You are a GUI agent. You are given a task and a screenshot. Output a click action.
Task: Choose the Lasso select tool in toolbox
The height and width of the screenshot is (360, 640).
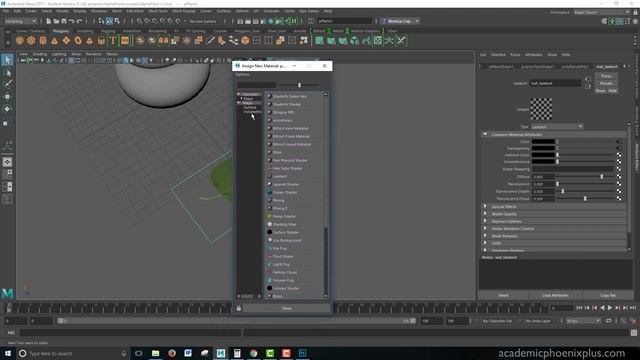tap(7, 73)
